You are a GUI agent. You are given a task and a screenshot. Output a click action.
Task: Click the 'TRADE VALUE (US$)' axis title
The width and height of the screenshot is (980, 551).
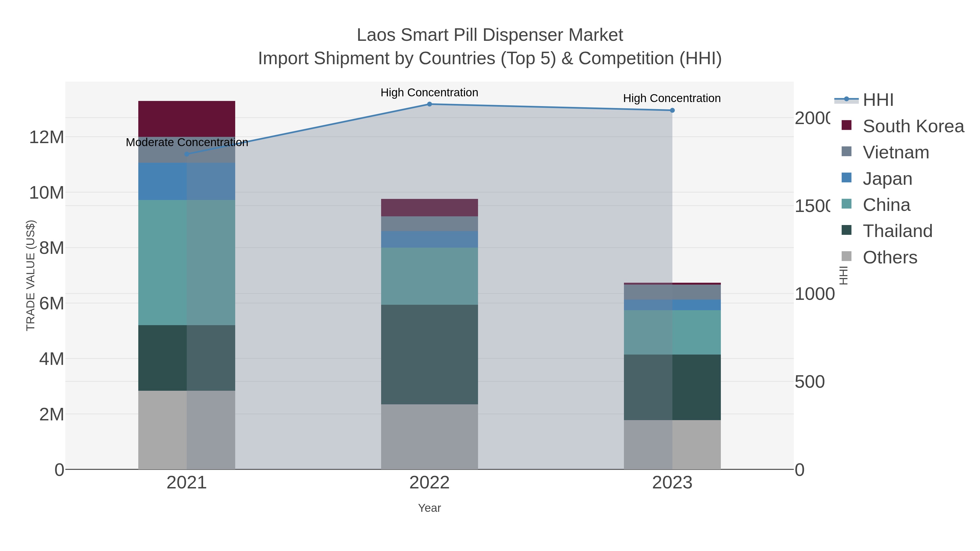tap(30, 275)
